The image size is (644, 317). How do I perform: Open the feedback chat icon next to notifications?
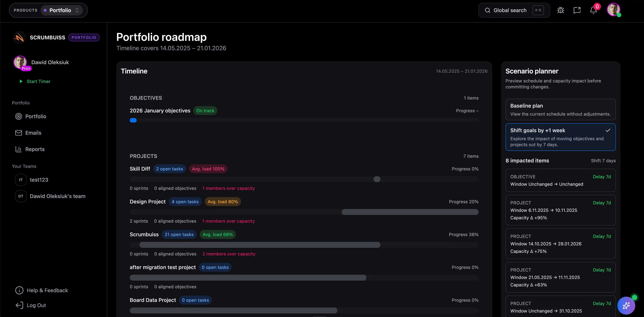pyautogui.click(x=577, y=10)
